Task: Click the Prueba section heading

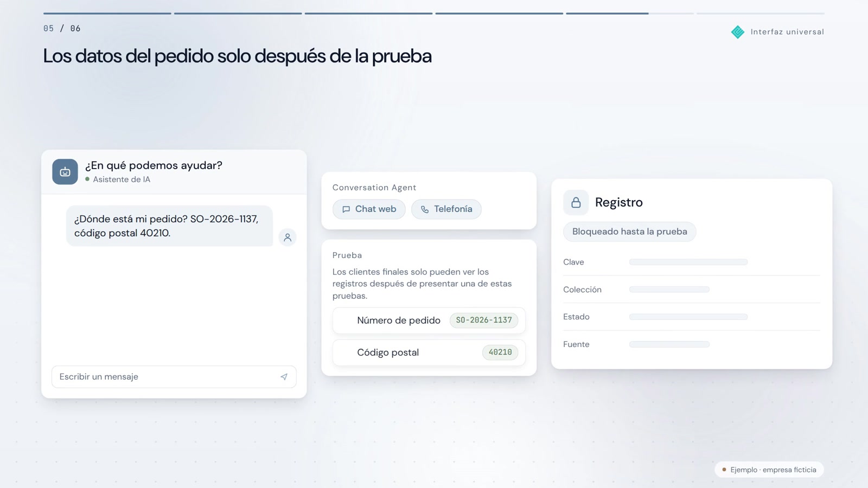Action: pos(347,255)
